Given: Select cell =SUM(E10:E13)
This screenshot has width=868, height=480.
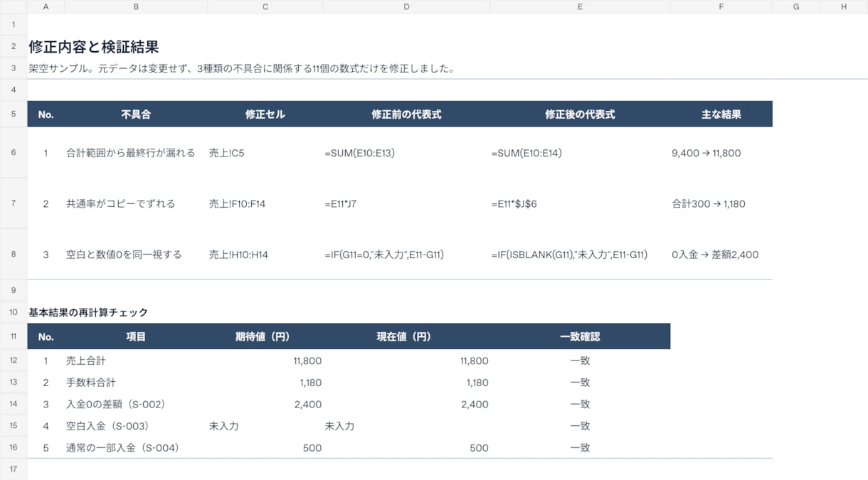Looking at the screenshot, I should [x=406, y=153].
